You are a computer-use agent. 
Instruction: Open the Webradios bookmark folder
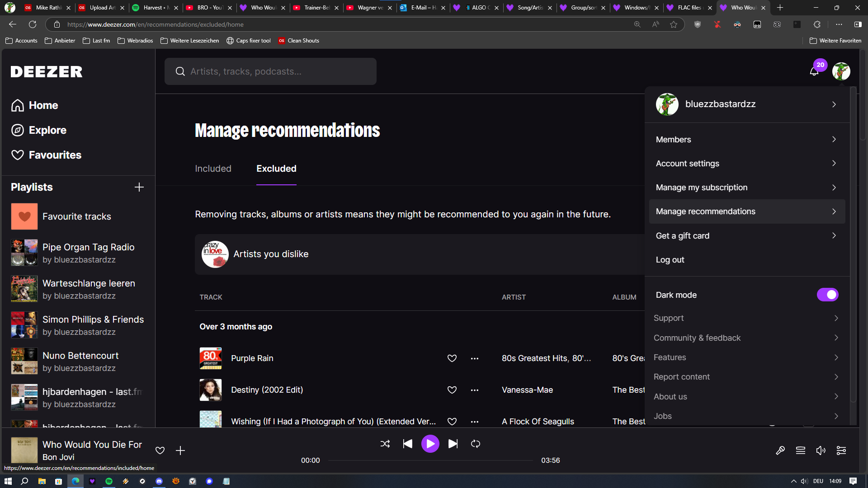[135, 41]
